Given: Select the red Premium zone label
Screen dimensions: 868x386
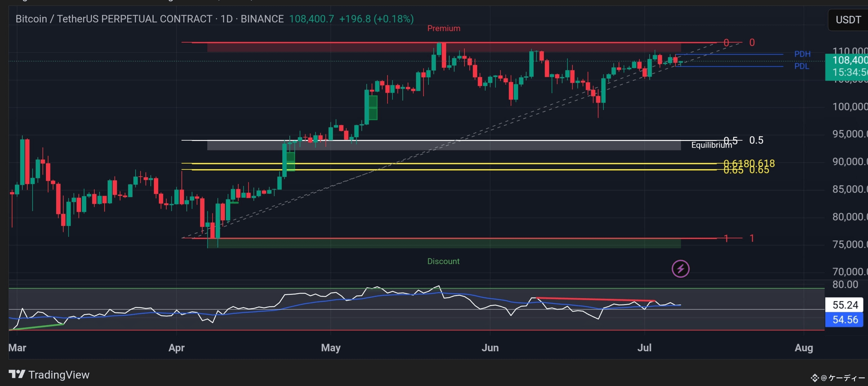Looking at the screenshot, I should click(x=443, y=28).
